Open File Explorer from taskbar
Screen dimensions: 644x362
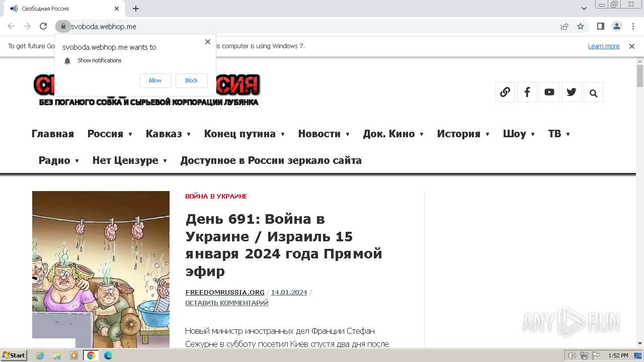click(57, 355)
